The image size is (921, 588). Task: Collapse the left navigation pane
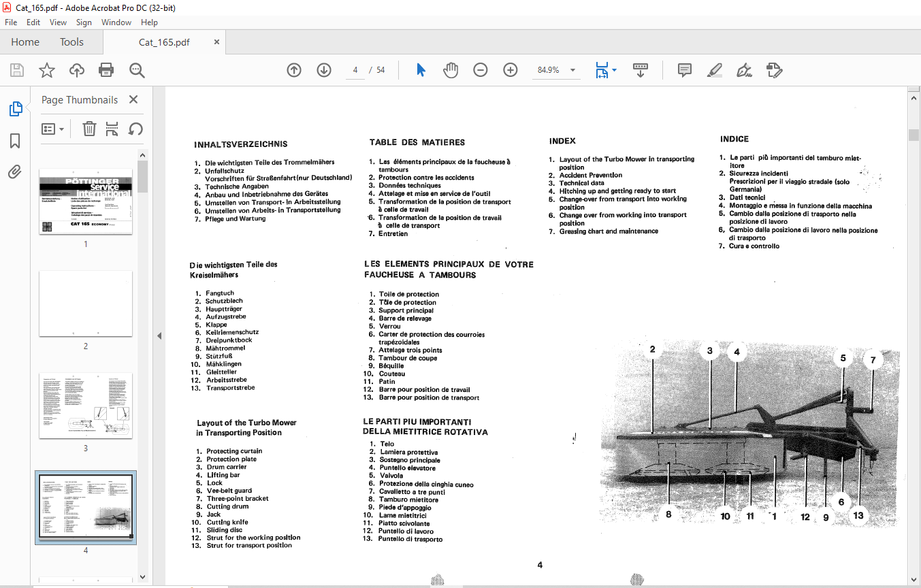(159, 336)
